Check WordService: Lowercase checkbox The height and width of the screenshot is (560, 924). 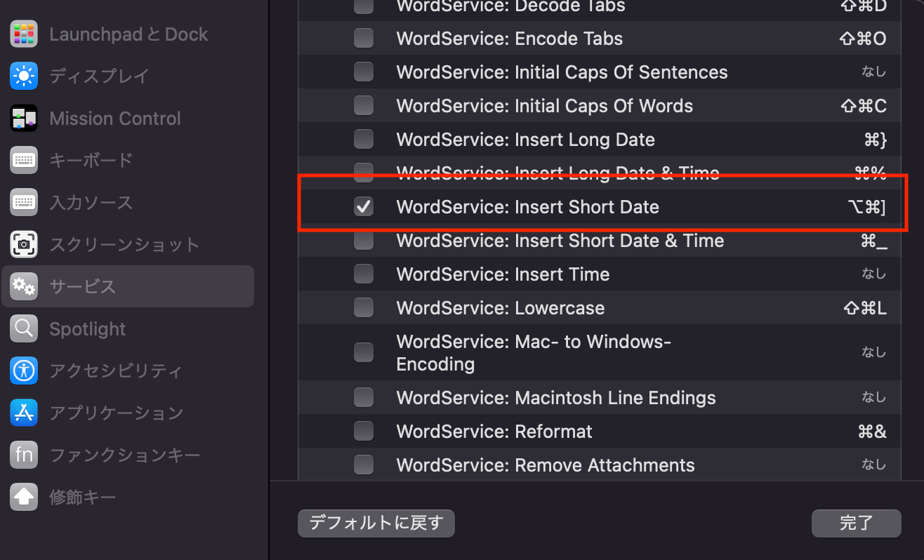click(x=364, y=308)
